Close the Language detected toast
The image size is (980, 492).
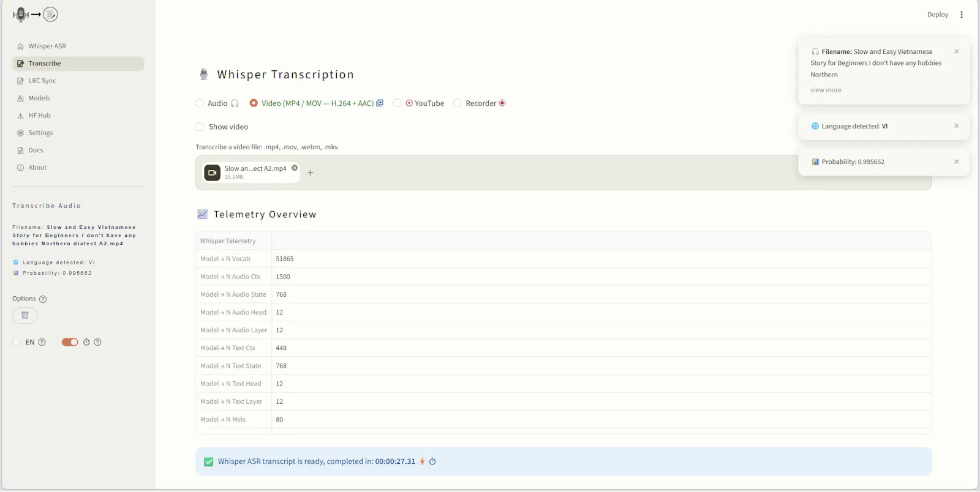point(957,126)
